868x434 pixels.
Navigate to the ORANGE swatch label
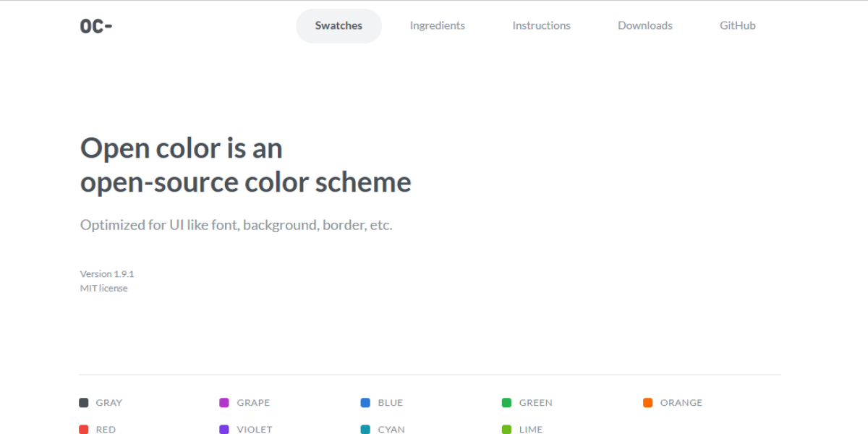pos(681,403)
